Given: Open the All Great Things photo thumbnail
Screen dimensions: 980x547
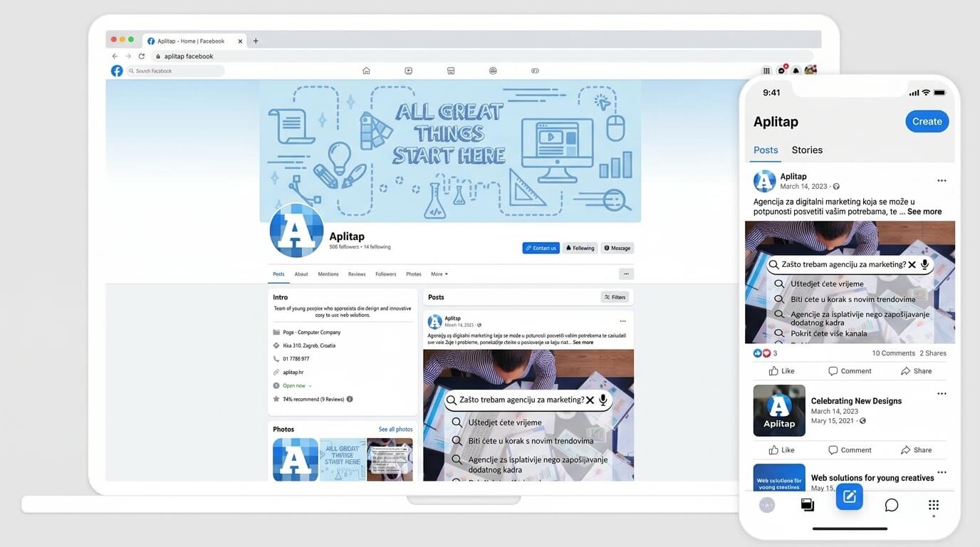Looking at the screenshot, I should click(343, 459).
